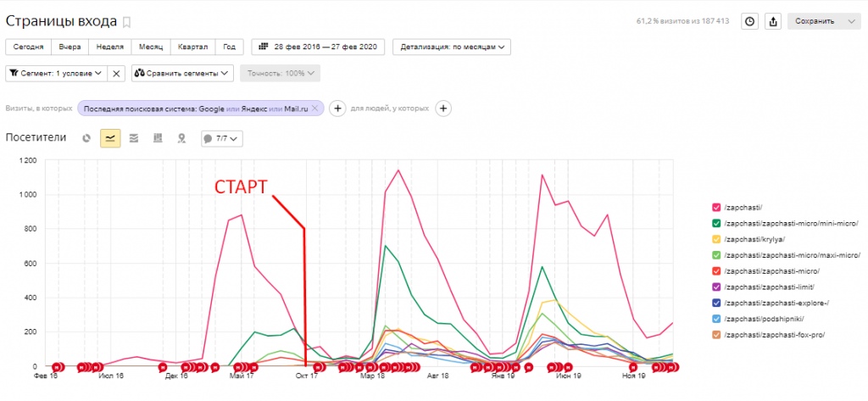Select the Квартал period tab

[x=192, y=47]
